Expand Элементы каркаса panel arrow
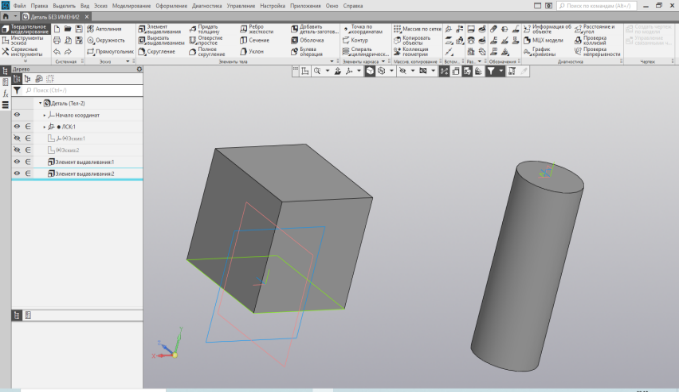The height and width of the screenshot is (392, 679). (x=383, y=62)
